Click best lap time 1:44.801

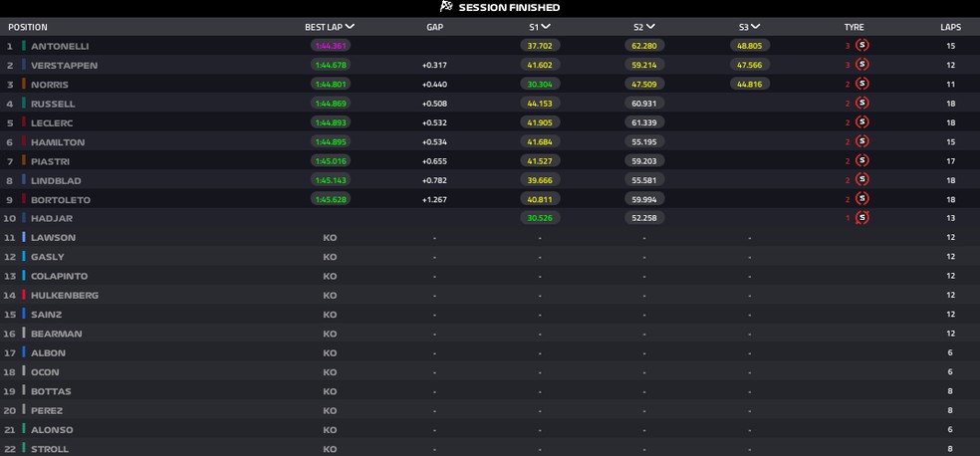331,85
